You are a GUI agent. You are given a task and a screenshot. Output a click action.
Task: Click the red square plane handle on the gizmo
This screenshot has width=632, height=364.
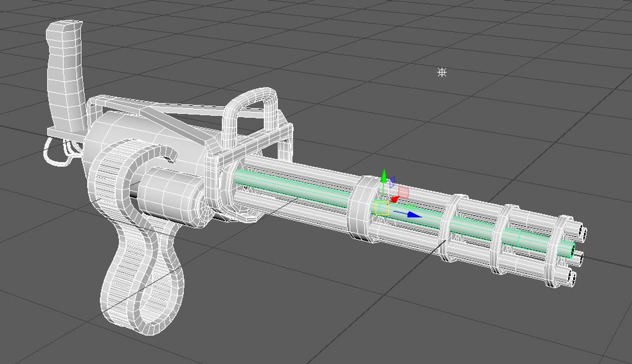pos(403,193)
